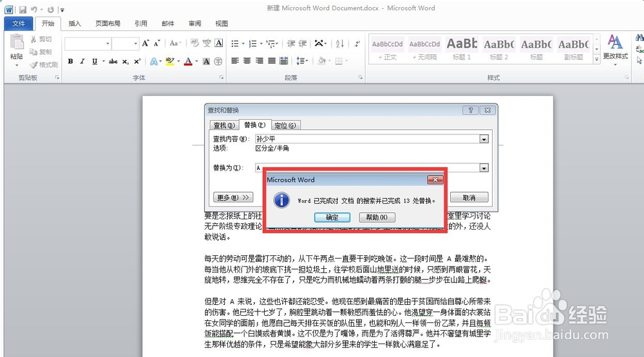Click the Asian Layout icon
644x357 pixels.
[x=319, y=43]
